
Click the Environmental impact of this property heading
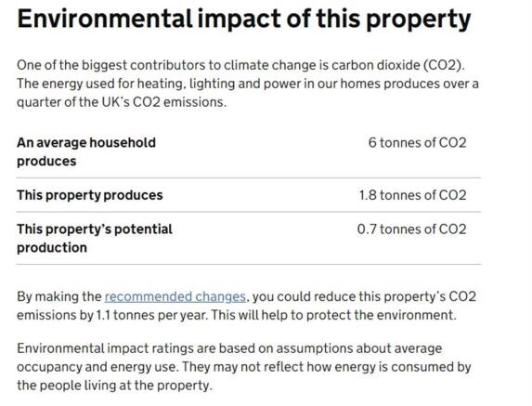tap(244, 19)
